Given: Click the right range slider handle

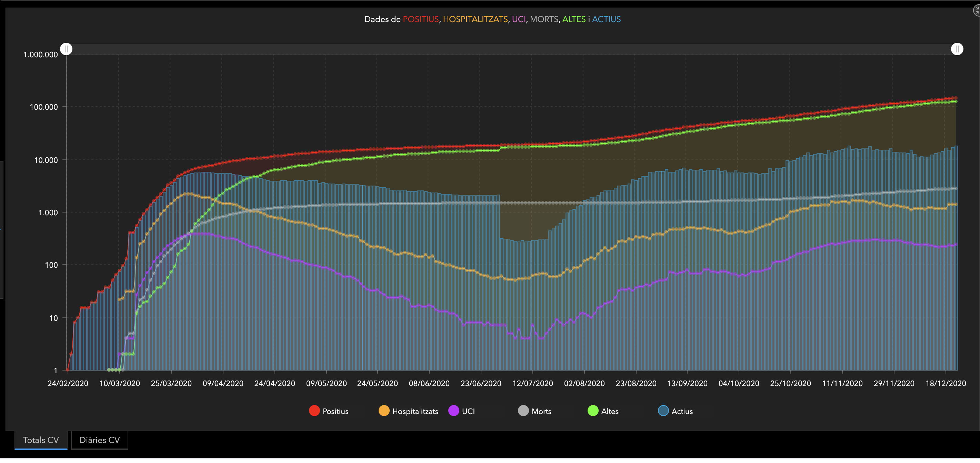Looking at the screenshot, I should tap(957, 49).
